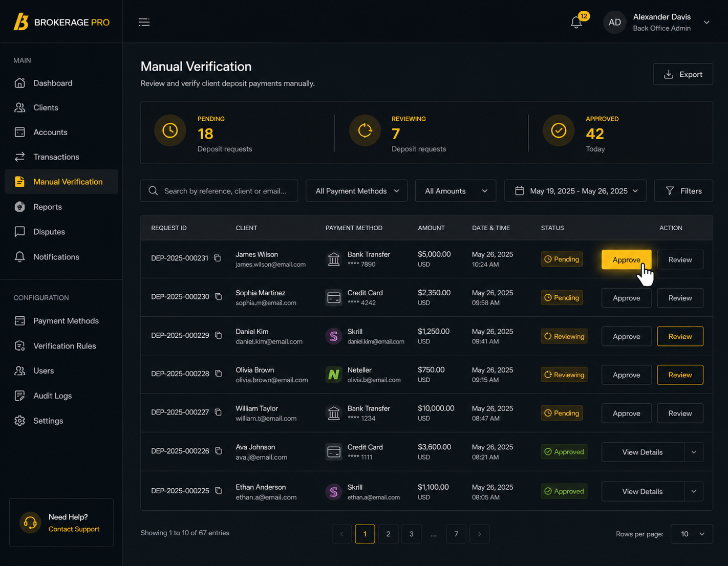This screenshot has height=566, width=728.
Task: Open Payment Methods configuration
Action: 61,321
